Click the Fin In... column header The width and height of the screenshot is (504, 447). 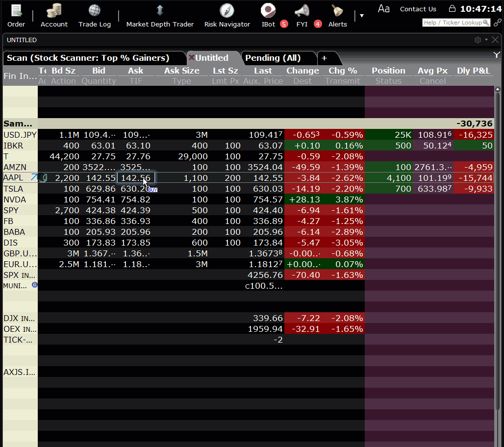tap(20, 76)
